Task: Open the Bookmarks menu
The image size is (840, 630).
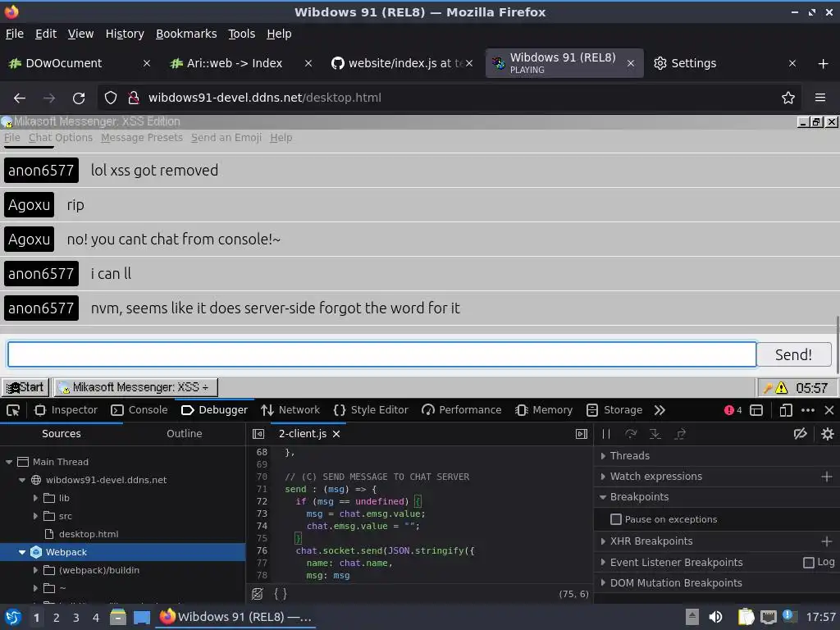Action: click(186, 34)
